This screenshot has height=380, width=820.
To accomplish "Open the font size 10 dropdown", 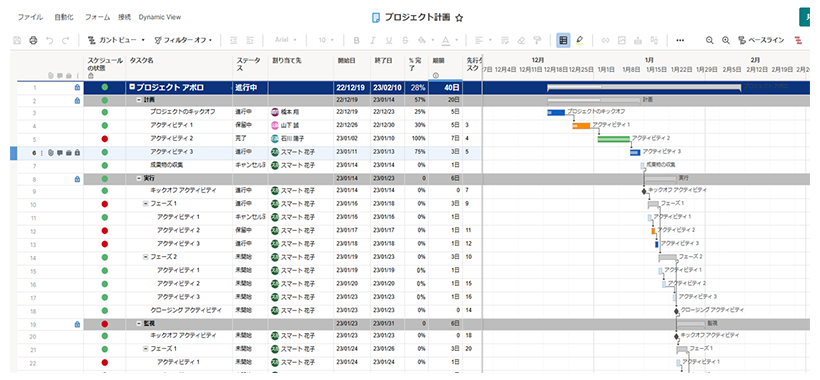I will pos(326,40).
